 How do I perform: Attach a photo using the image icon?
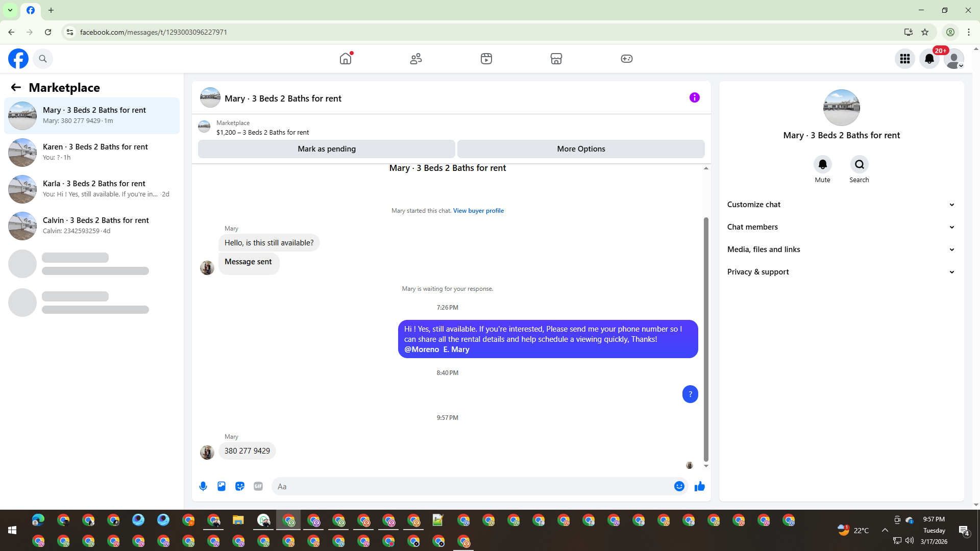[222, 486]
